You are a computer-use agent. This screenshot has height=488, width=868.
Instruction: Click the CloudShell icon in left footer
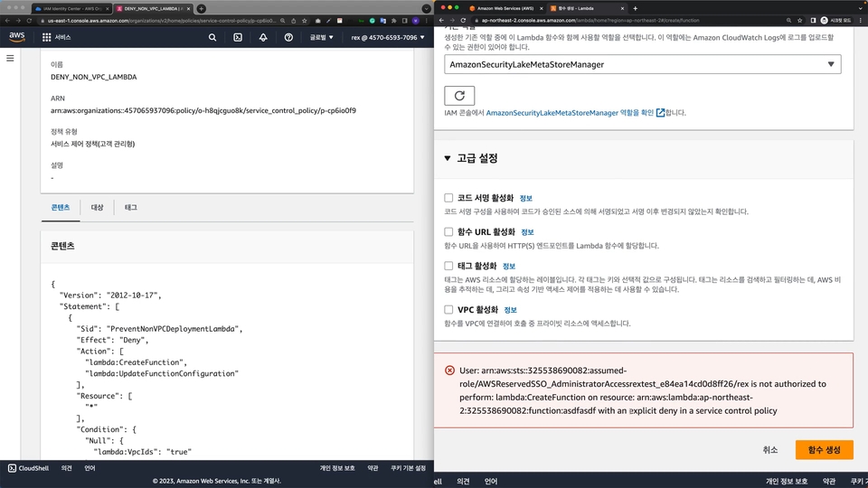(12, 468)
